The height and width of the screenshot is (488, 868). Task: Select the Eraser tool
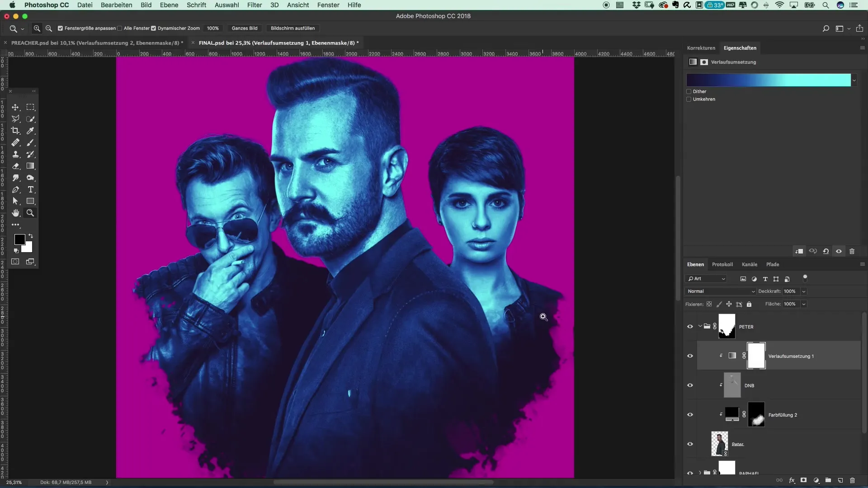click(x=15, y=166)
